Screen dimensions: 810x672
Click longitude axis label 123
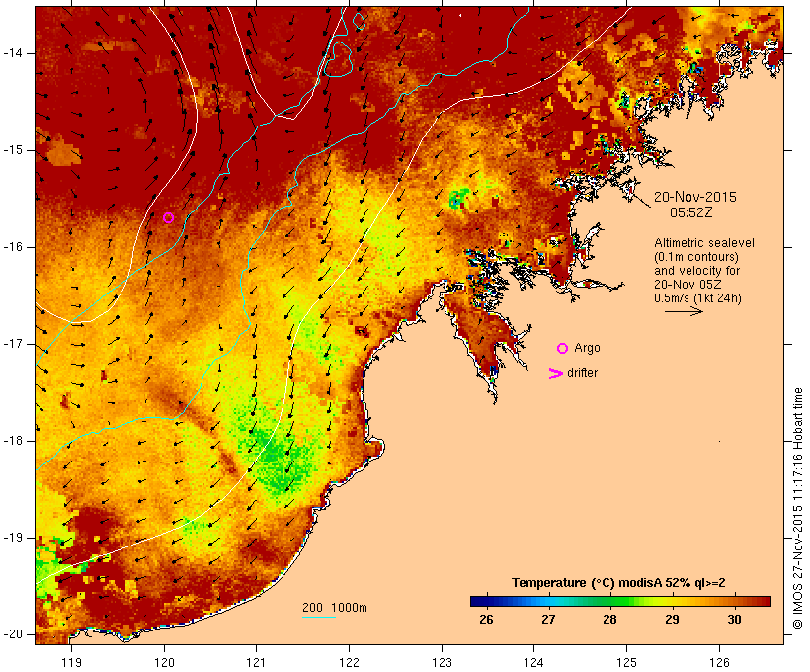(442, 663)
